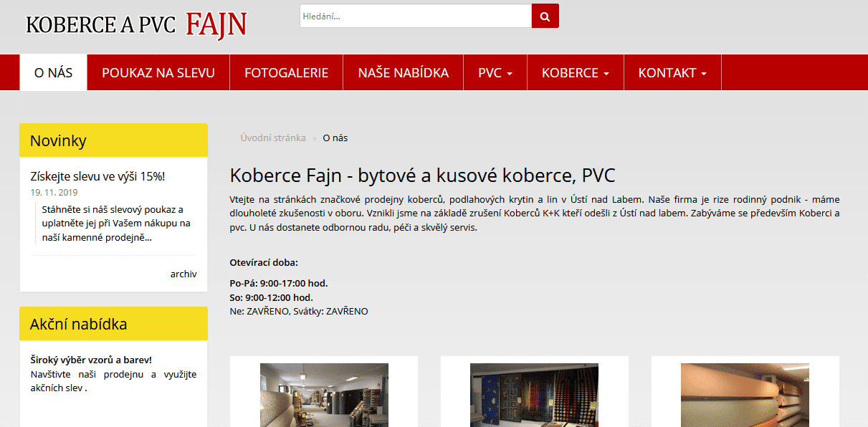Open the O nás menu tab

[53, 72]
